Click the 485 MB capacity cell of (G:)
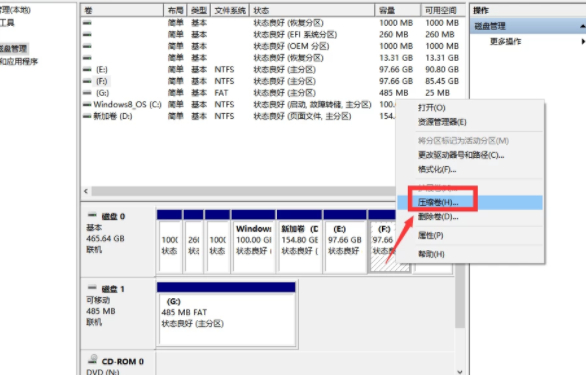Viewport: 586px width, 375px height. click(394, 93)
